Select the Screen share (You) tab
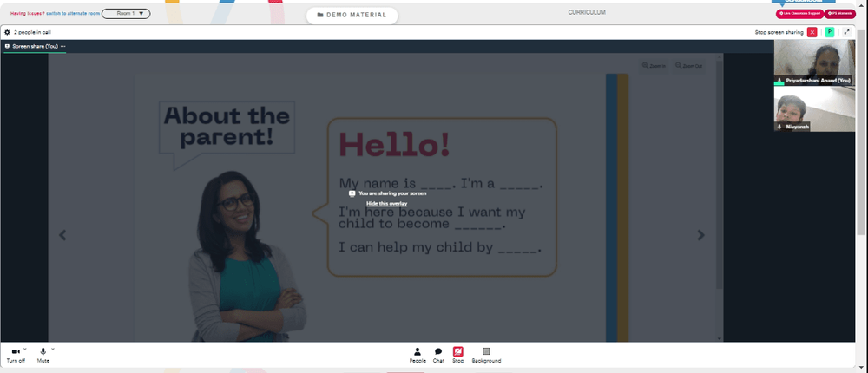The image size is (868, 373). tap(35, 47)
